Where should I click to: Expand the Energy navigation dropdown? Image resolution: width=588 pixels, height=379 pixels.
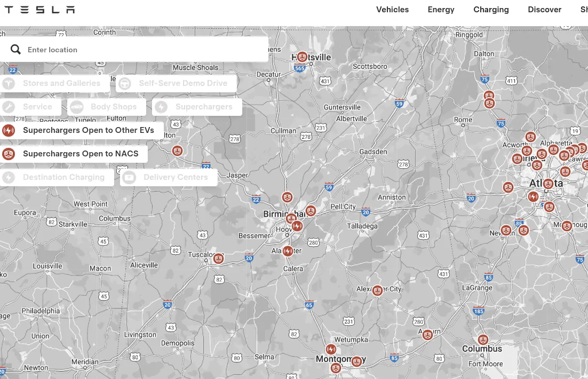coord(441,10)
